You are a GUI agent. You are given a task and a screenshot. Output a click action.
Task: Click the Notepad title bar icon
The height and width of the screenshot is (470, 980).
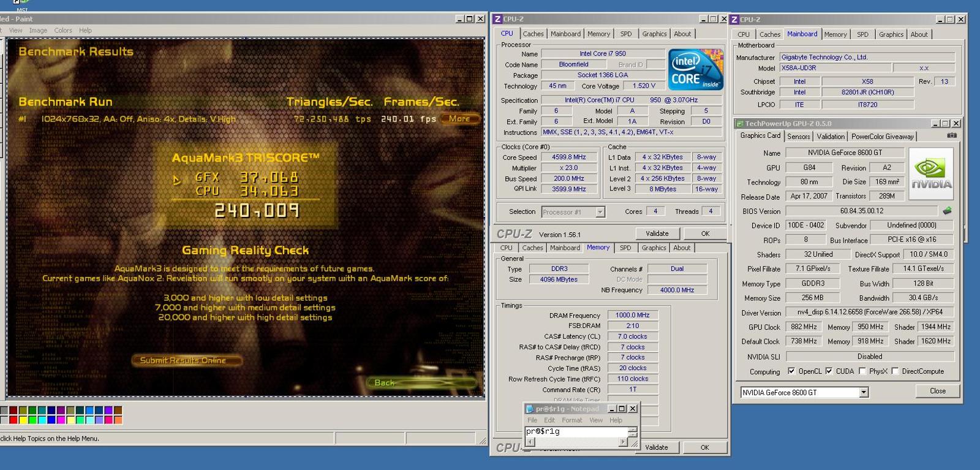pyautogui.click(x=530, y=409)
